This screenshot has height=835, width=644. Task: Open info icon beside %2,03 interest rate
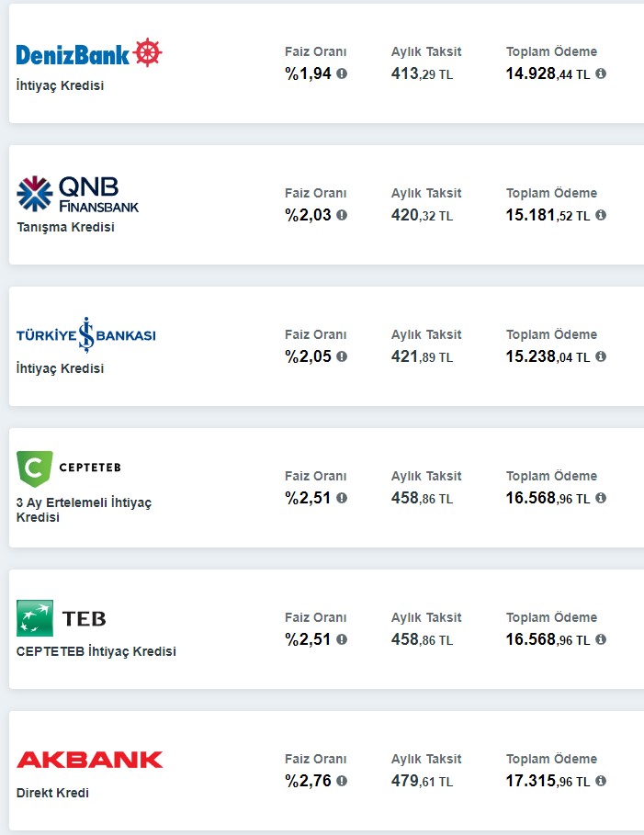[x=342, y=215]
